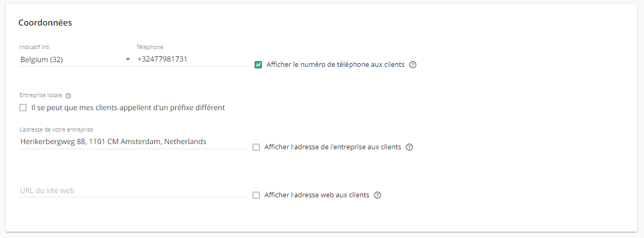Enable showing the company address checkbox
Image resolution: width=644 pixels, height=238 pixels.
[256, 147]
